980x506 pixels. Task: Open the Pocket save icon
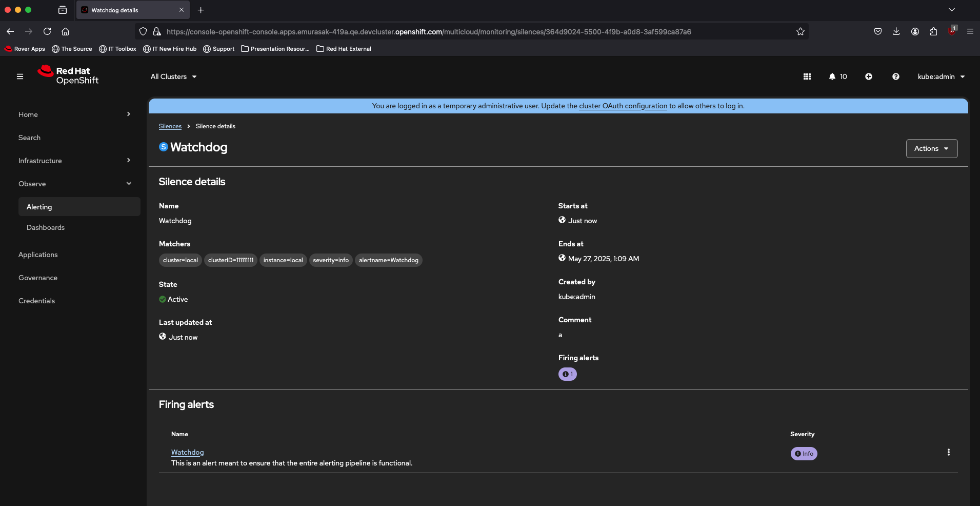(x=878, y=31)
